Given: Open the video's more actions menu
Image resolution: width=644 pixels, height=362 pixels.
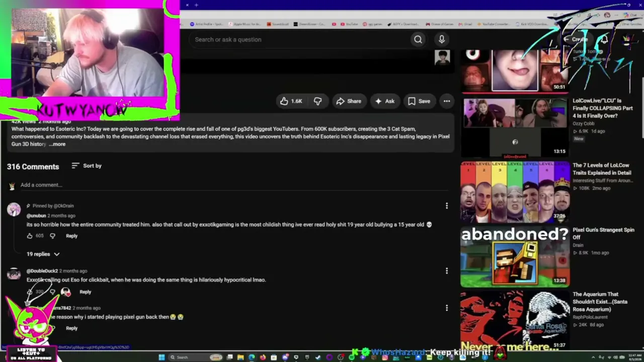Looking at the screenshot, I should coord(447,101).
